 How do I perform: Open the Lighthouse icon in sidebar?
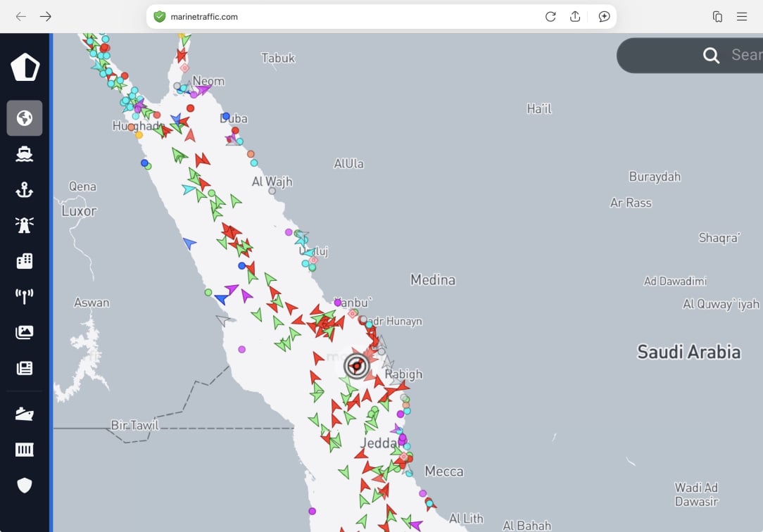tap(25, 225)
